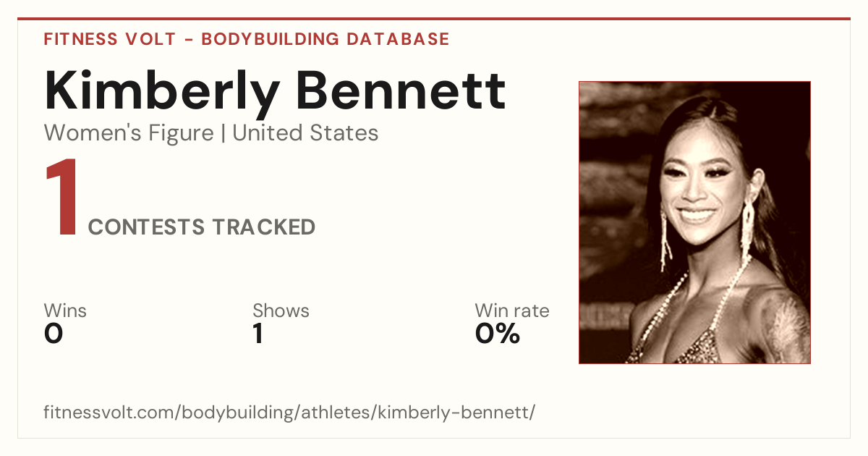868x456 pixels.
Task: Click the word "CONTESTS" beside the red number
Action: click(146, 227)
